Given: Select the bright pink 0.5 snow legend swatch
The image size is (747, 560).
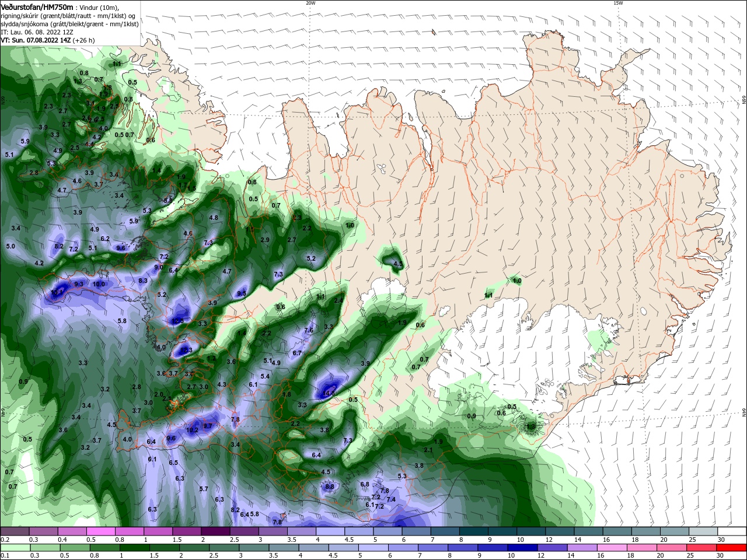Looking at the screenshot, I should pyautogui.click(x=101, y=531).
